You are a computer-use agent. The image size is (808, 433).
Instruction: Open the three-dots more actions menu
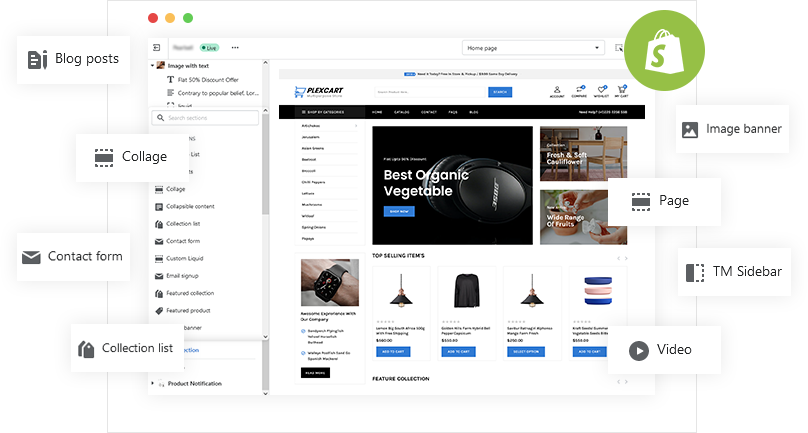pos(235,47)
